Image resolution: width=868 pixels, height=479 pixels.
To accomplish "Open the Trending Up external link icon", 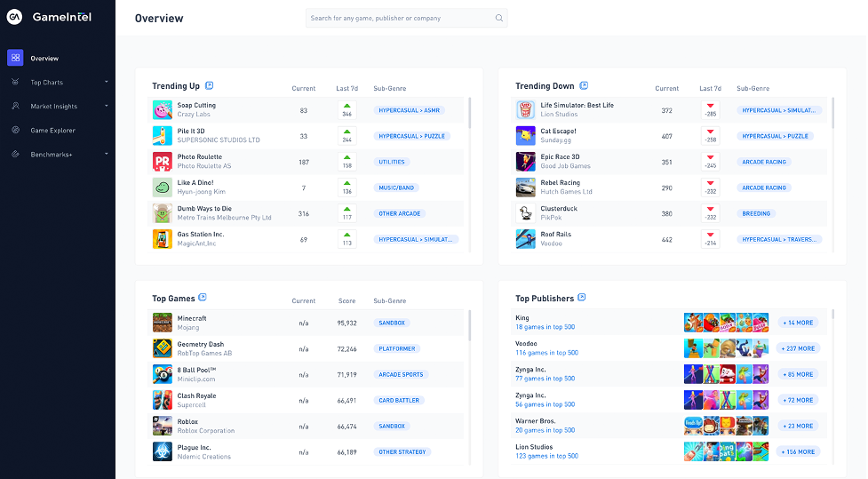I will tap(210, 86).
